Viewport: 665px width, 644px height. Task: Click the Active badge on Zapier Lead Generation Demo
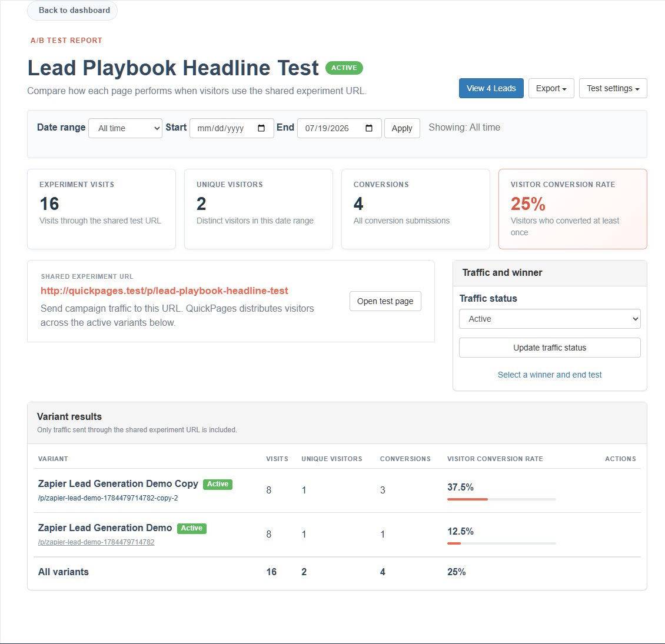pos(192,528)
